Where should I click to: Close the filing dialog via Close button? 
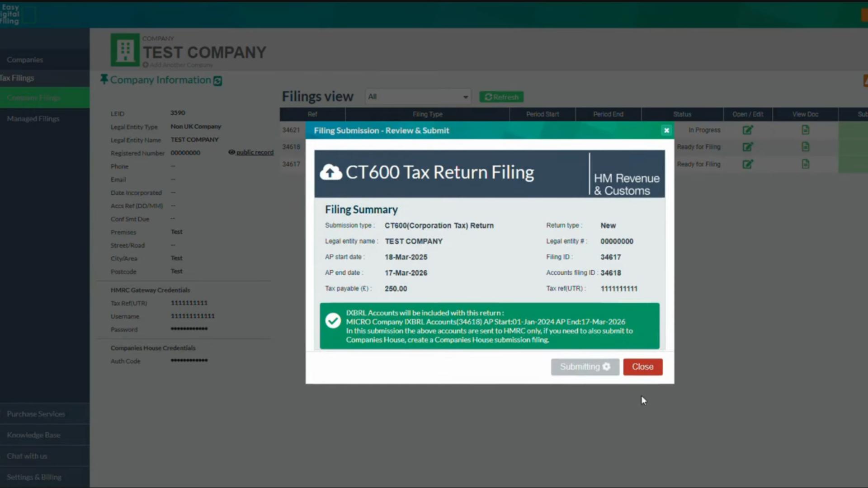click(642, 366)
